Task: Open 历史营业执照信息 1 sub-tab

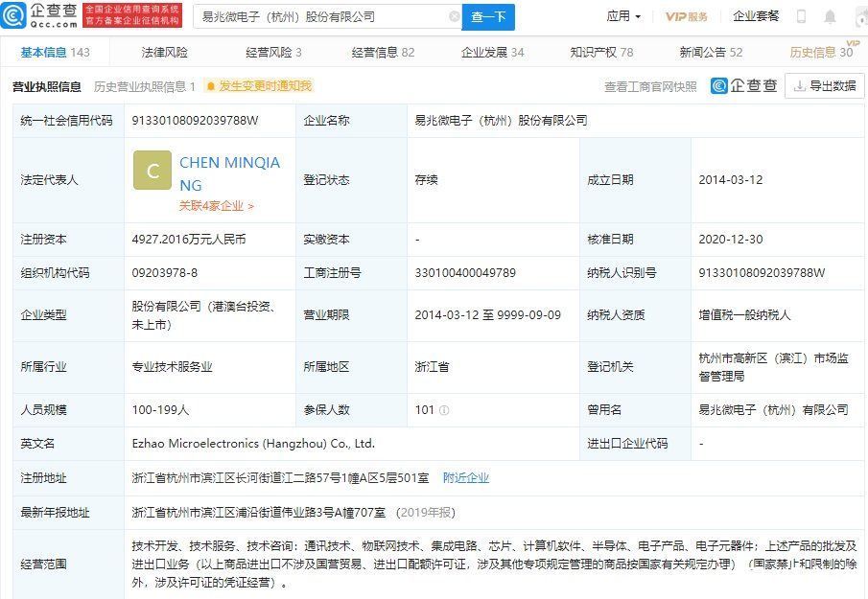Action: click(145, 87)
